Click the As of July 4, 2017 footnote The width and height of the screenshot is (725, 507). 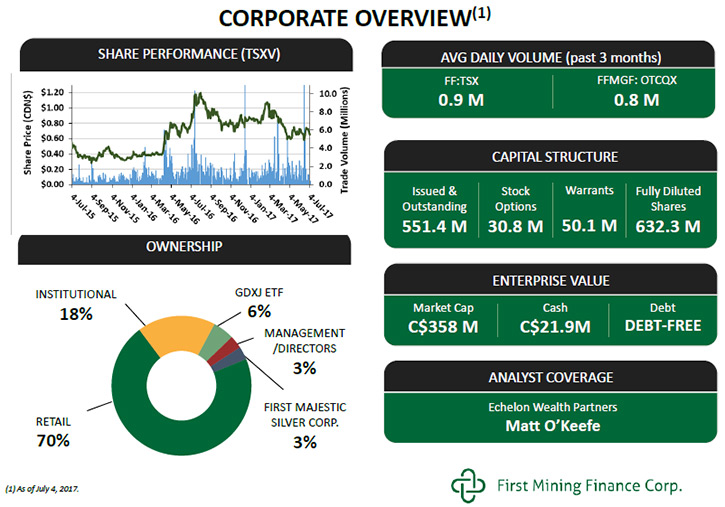point(42,489)
